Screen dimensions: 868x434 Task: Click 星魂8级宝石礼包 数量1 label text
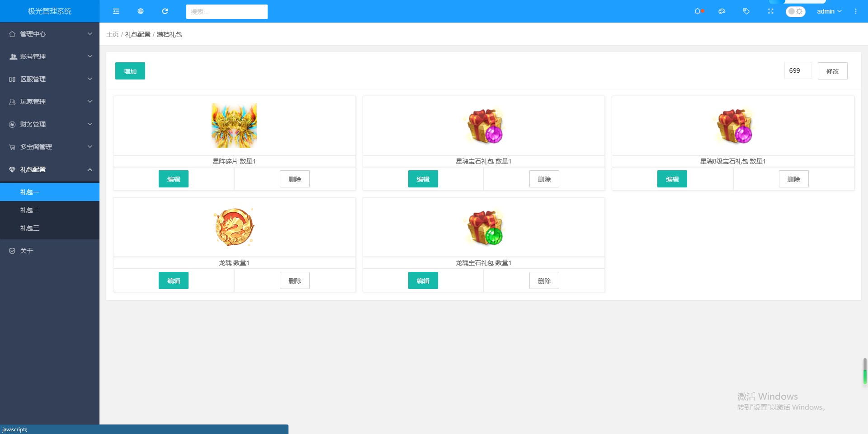point(733,161)
